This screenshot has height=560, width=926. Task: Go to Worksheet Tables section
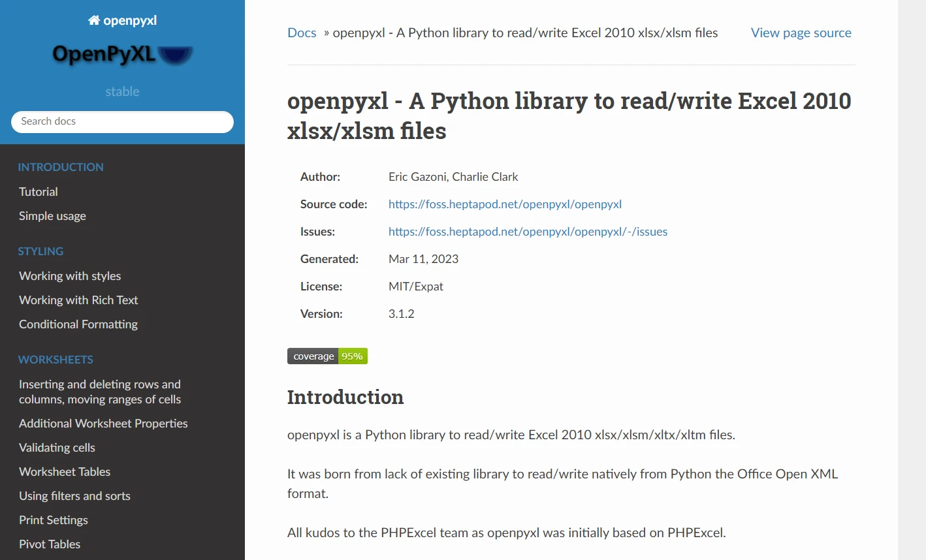click(65, 472)
